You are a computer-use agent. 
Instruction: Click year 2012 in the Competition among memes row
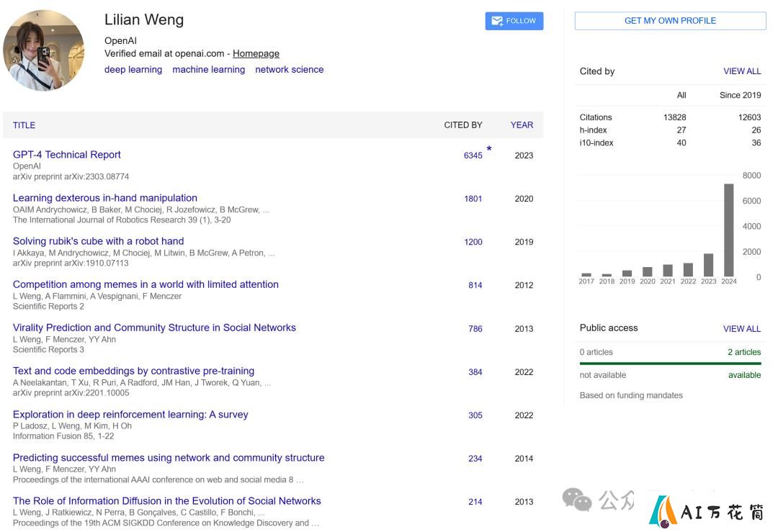click(524, 285)
